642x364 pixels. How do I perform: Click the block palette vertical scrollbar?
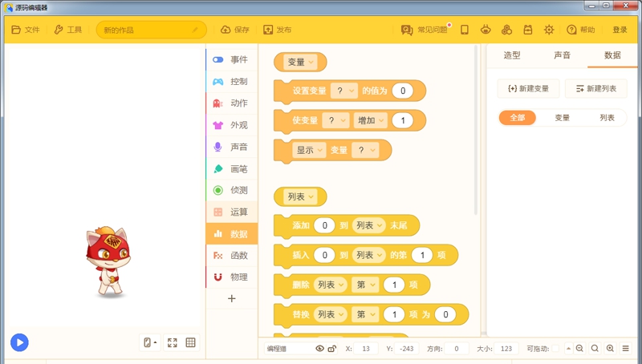tap(475, 130)
